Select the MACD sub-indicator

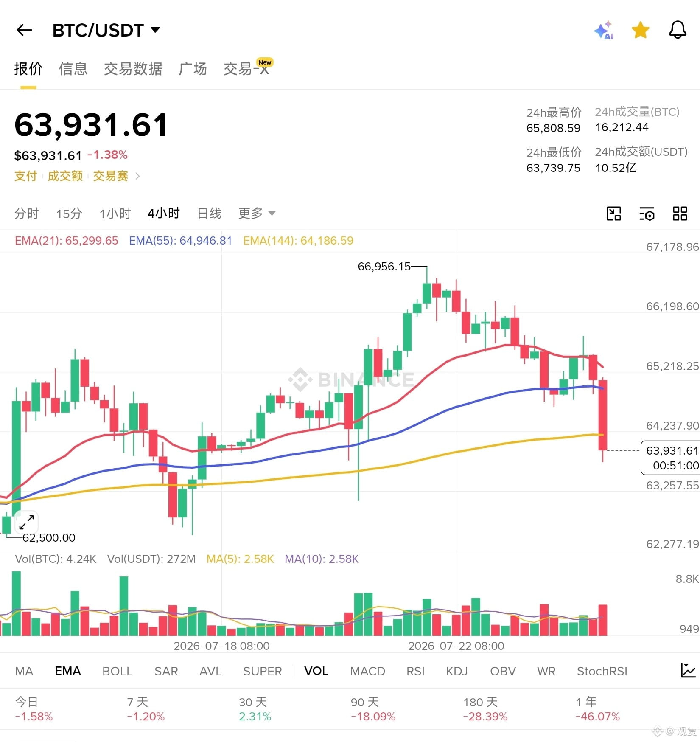(367, 671)
